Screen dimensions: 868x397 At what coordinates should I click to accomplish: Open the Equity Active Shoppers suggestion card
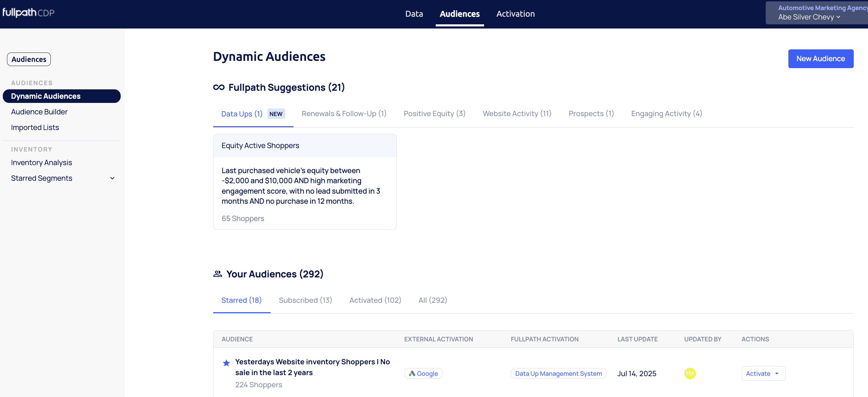coord(305,181)
